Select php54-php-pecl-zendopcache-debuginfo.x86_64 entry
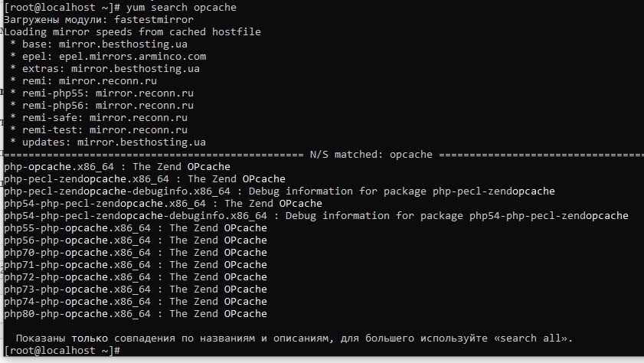 (136, 216)
